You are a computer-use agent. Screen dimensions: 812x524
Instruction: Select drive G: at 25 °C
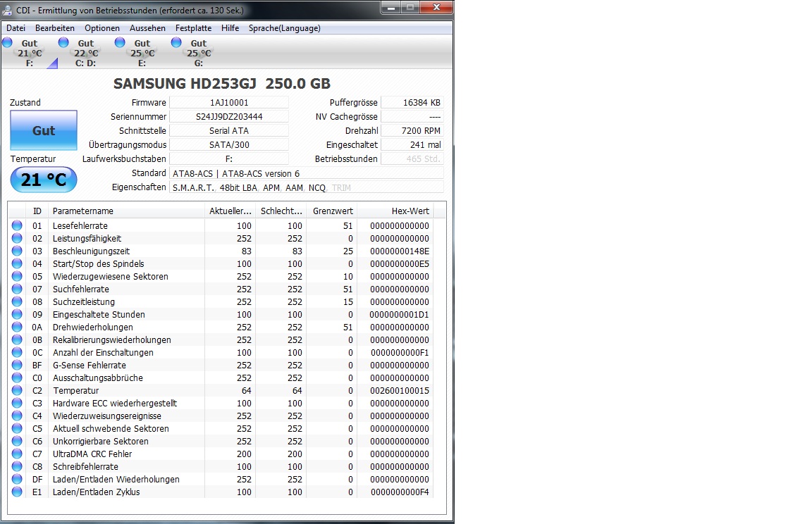click(199, 53)
